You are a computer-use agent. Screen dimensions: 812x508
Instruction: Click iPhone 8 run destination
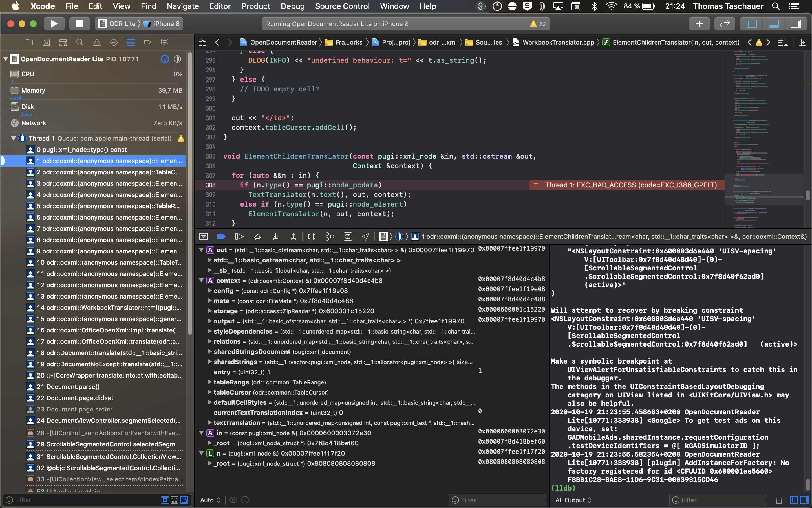click(162, 23)
